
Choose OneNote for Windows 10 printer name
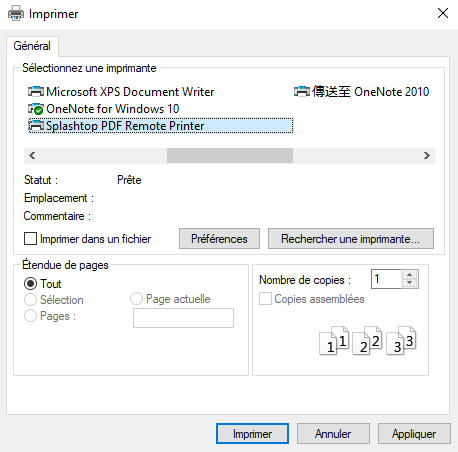pyautogui.click(x=113, y=109)
